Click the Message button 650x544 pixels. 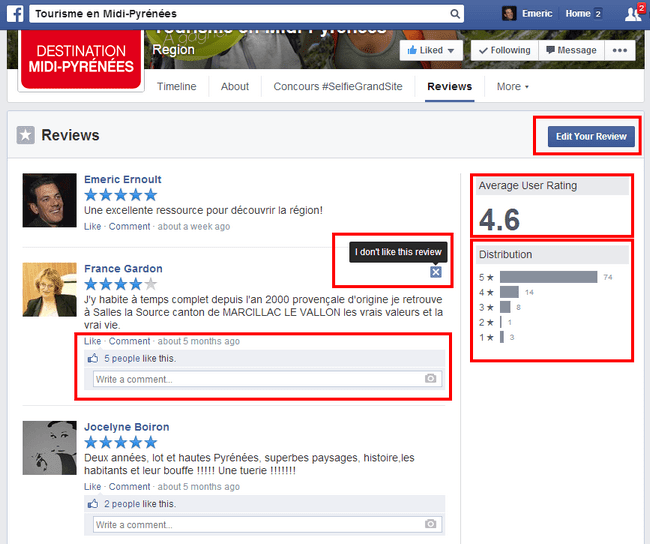pyautogui.click(x=571, y=50)
